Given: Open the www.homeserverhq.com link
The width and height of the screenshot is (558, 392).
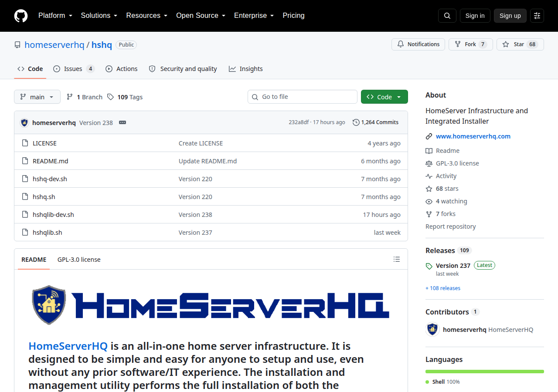Looking at the screenshot, I should (473, 136).
